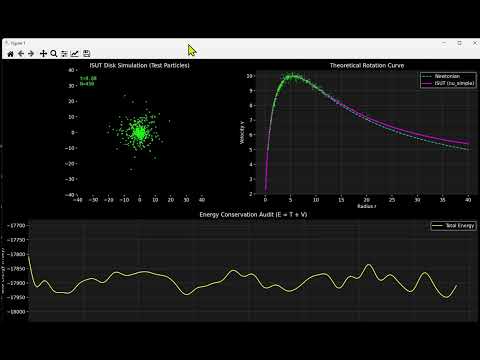Click the Velocity v axis label
Screen dimensions: 480x360
pyautogui.click(x=242, y=133)
